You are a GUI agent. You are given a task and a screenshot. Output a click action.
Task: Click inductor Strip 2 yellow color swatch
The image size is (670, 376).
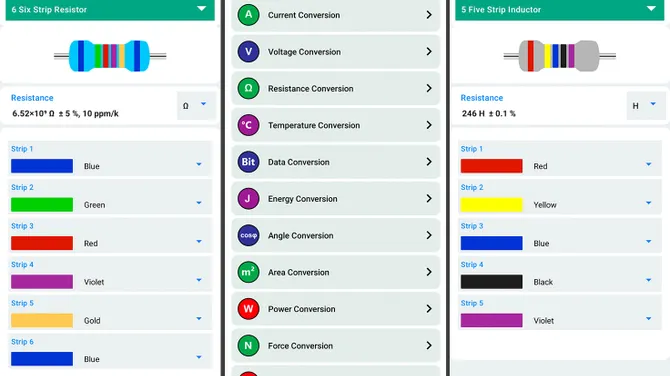click(491, 205)
